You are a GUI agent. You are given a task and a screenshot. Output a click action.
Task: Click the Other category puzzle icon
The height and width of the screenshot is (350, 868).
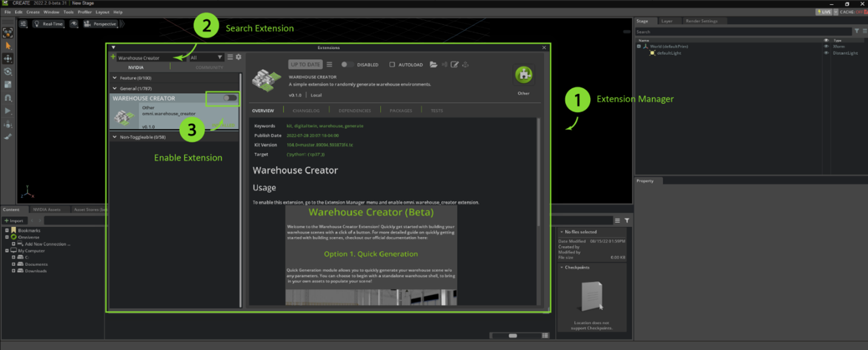(524, 75)
